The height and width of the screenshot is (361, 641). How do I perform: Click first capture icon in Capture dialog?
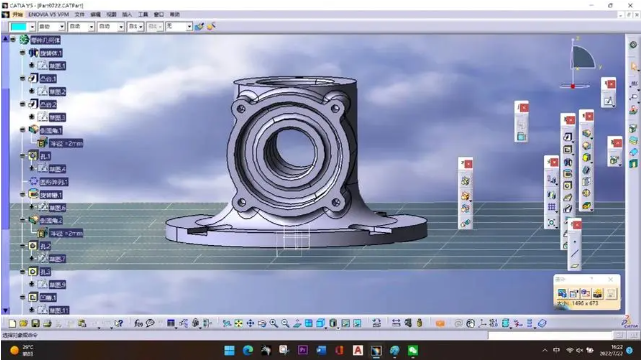[x=562, y=293]
